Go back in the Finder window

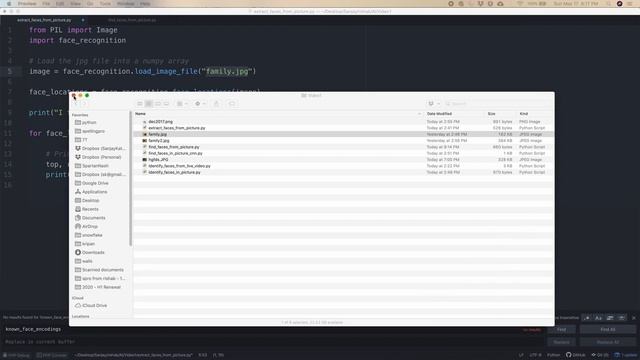(76, 104)
